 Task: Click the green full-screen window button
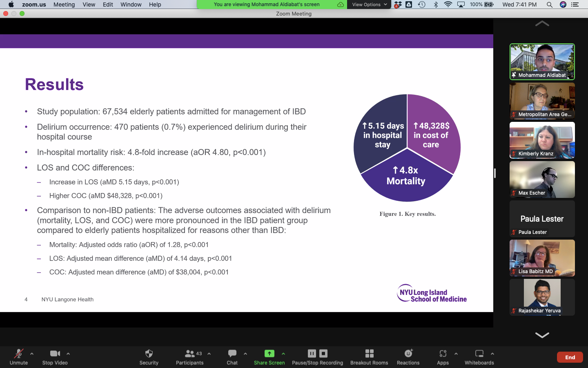[x=22, y=13]
